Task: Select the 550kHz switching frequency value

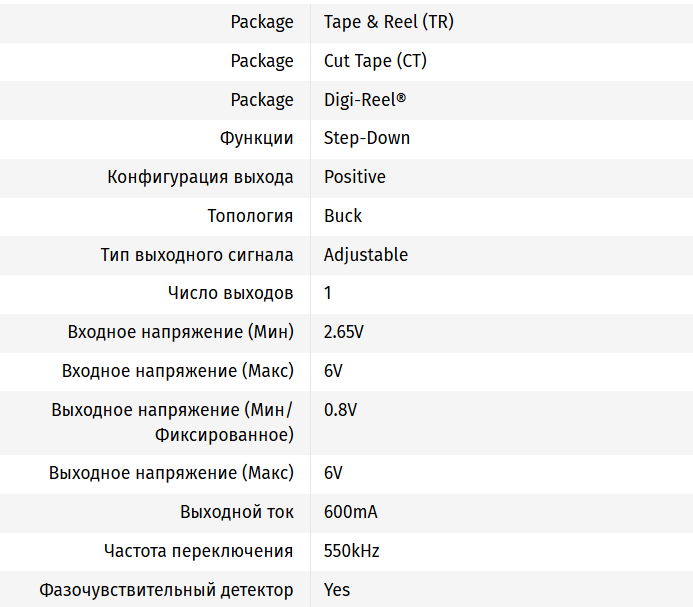Action: (x=352, y=551)
